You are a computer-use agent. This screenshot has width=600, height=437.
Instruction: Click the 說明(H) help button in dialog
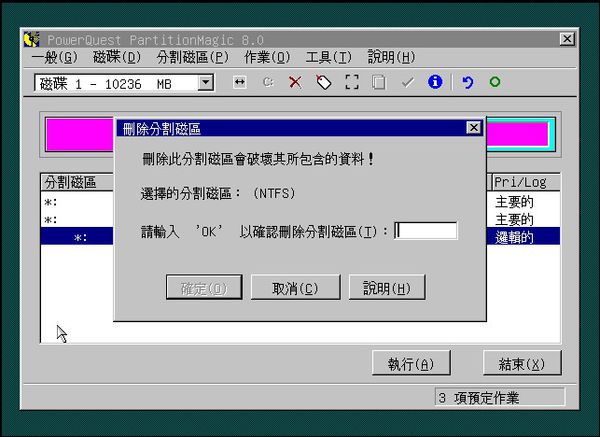(x=387, y=287)
